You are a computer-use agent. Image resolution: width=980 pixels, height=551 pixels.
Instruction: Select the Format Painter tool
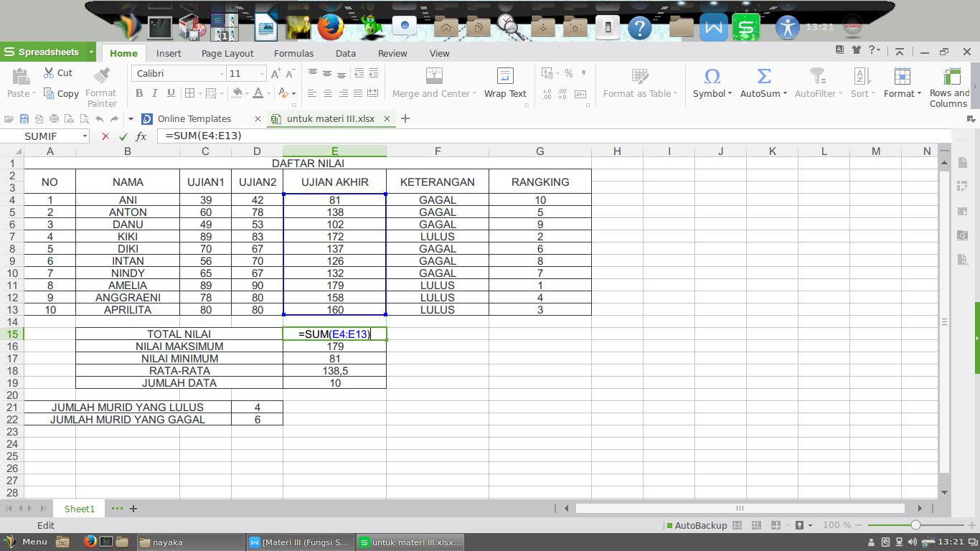(x=101, y=85)
